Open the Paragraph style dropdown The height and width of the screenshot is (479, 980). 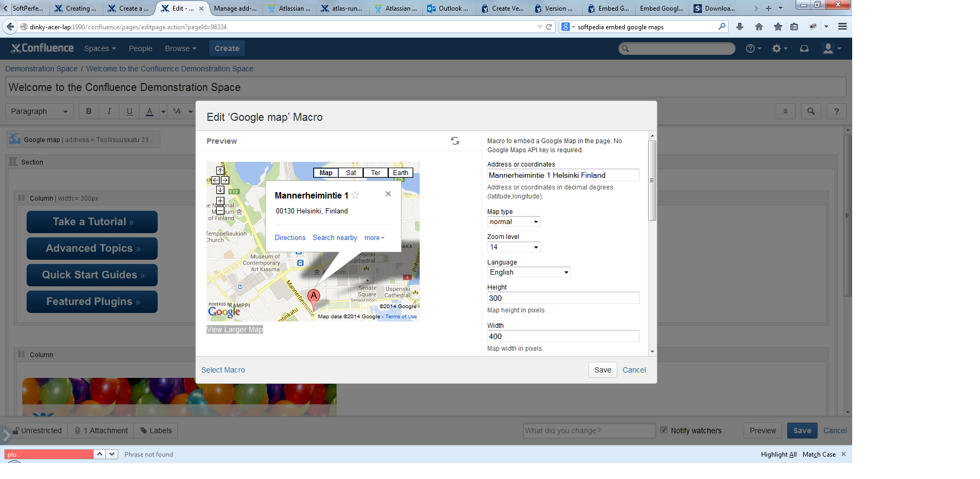39,111
